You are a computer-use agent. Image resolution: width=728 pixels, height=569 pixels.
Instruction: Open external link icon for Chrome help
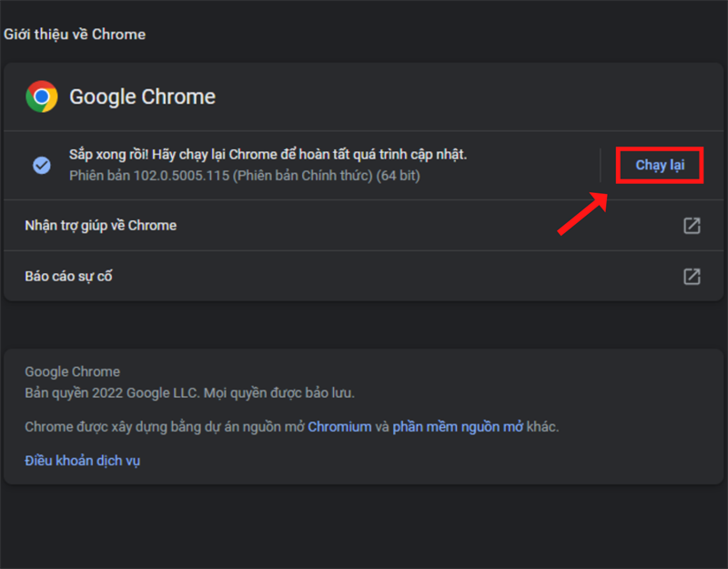click(x=692, y=226)
